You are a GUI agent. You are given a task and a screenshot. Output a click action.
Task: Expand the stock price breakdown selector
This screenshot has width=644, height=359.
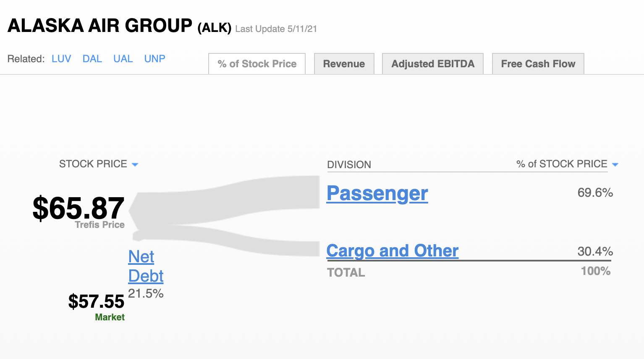point(135,164)
